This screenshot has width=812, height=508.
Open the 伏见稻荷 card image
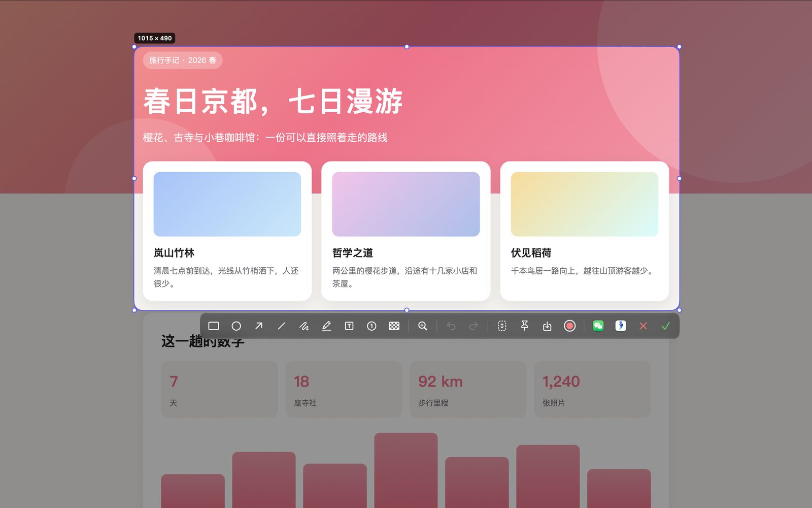[585, 204]
